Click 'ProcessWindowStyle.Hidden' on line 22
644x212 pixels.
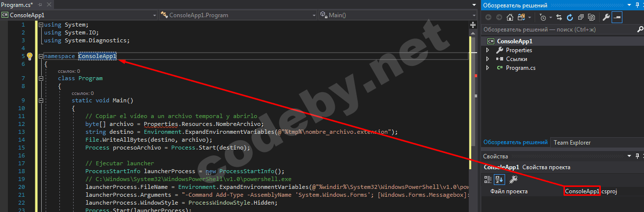(x=233, y=203)
